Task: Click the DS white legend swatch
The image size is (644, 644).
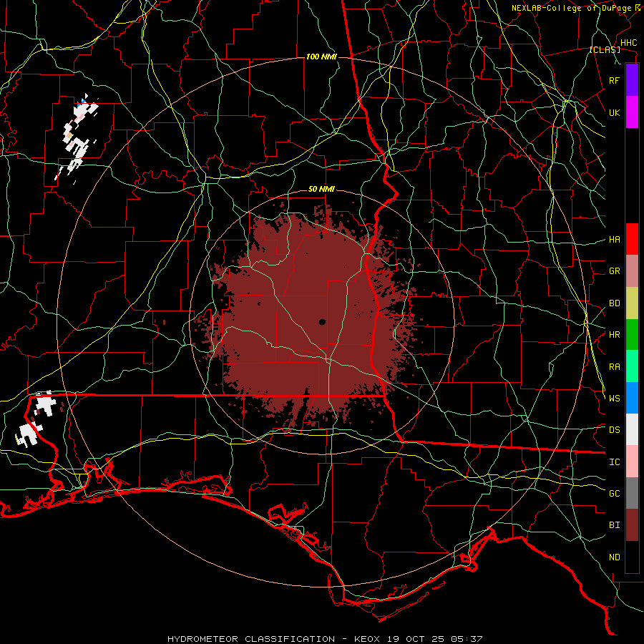Action: pyautogui.click(x=632, y=429)
